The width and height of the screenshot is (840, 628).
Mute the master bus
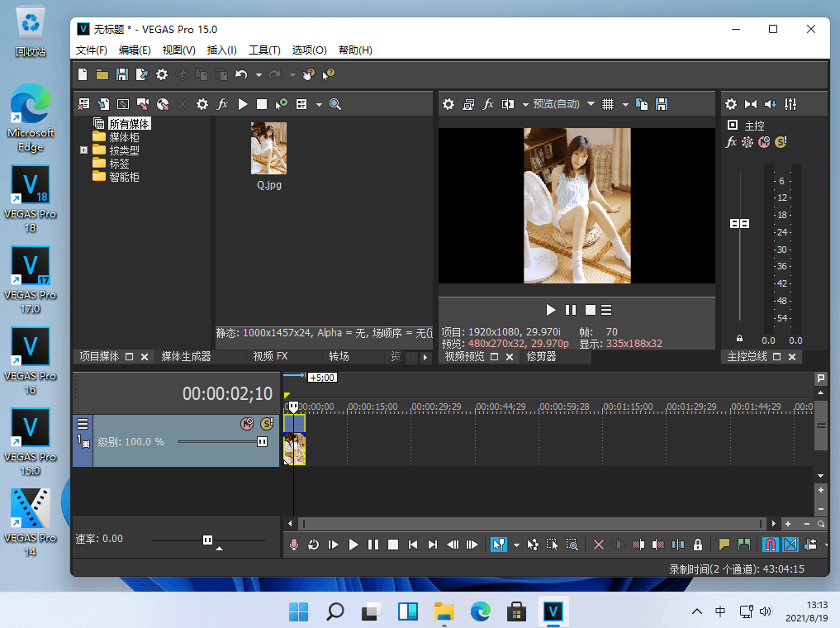[x=764, y=142]
